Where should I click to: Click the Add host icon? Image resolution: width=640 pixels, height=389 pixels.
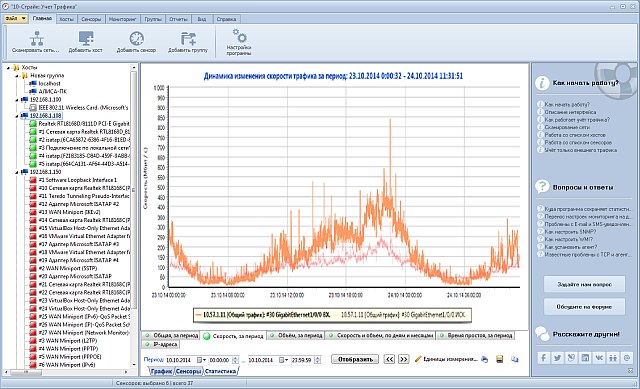click(x=86, y=38)
